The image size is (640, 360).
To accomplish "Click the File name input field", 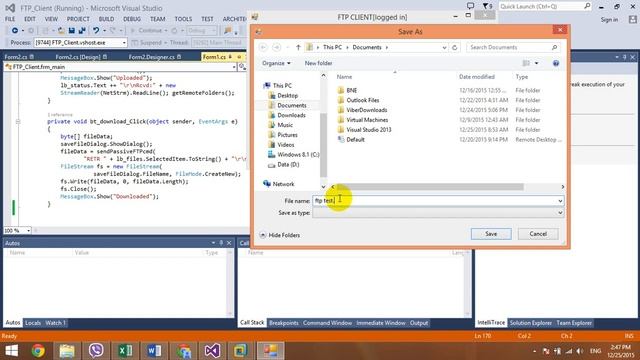I will [x=435, y=201].
